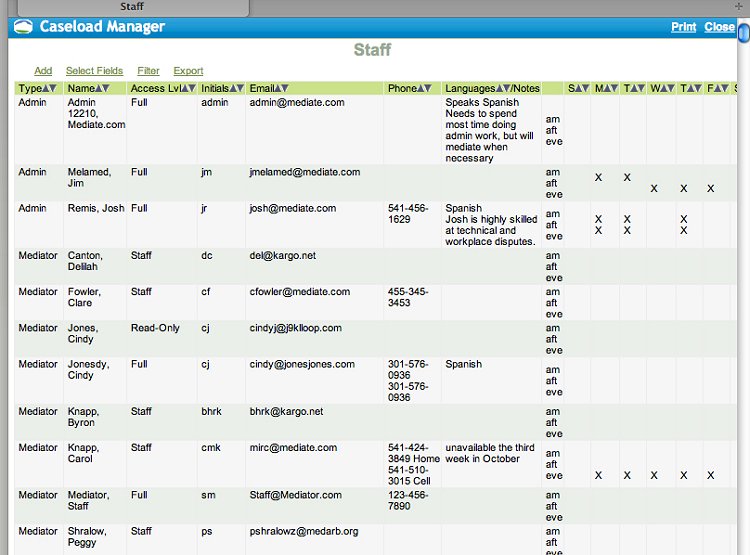Screen dimensions: 750x555
Task: Click the Add link
Action: click(43, 71)
